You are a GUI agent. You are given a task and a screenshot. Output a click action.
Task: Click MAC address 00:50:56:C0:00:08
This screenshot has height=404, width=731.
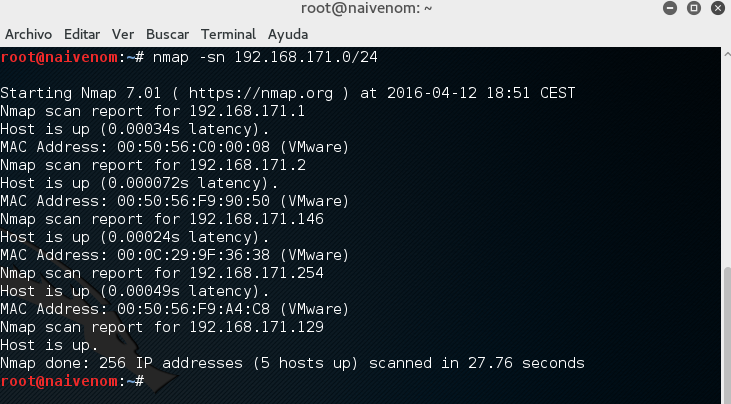[x=193, y=147]
